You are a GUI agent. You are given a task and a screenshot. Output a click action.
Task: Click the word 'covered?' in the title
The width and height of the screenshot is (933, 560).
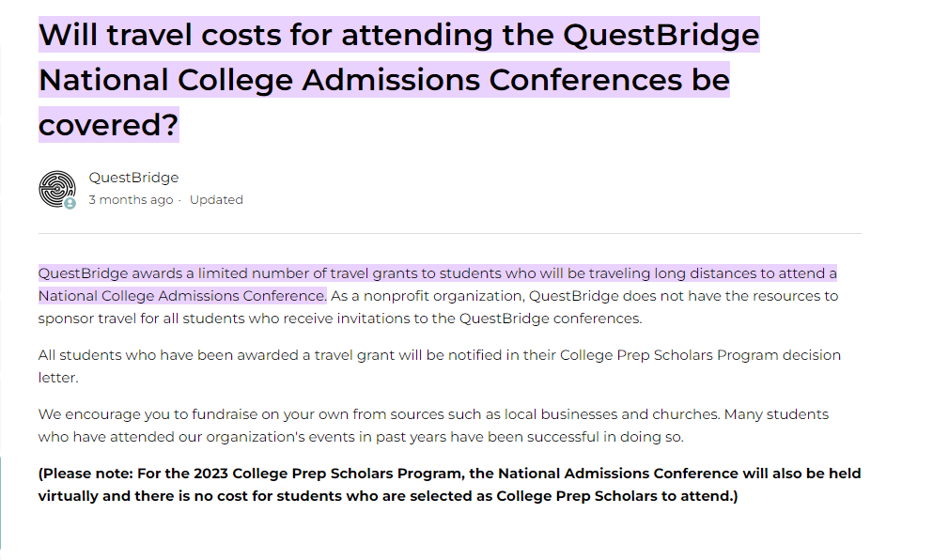(x=108, y=124)
